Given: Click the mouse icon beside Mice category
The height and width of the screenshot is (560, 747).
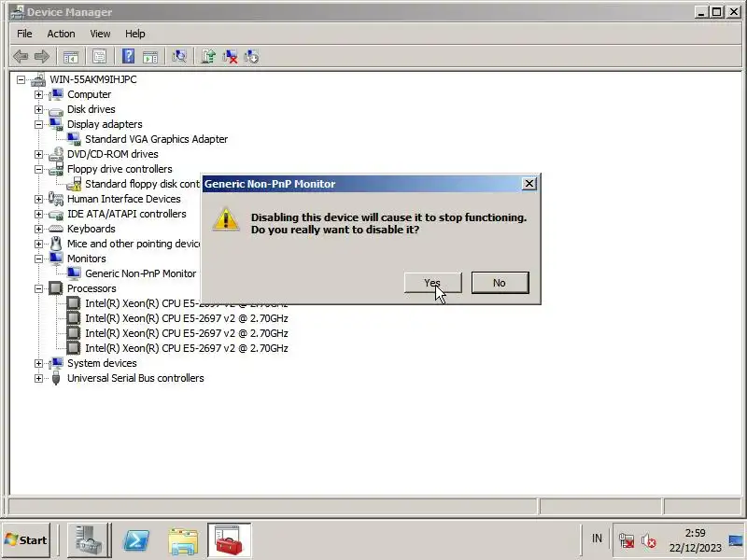Looking at the screenshot, I should point(56,244).
